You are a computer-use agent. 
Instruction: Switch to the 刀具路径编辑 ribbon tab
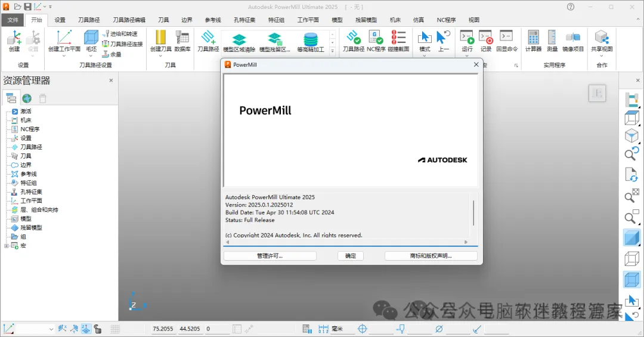(x=129, y=20)
